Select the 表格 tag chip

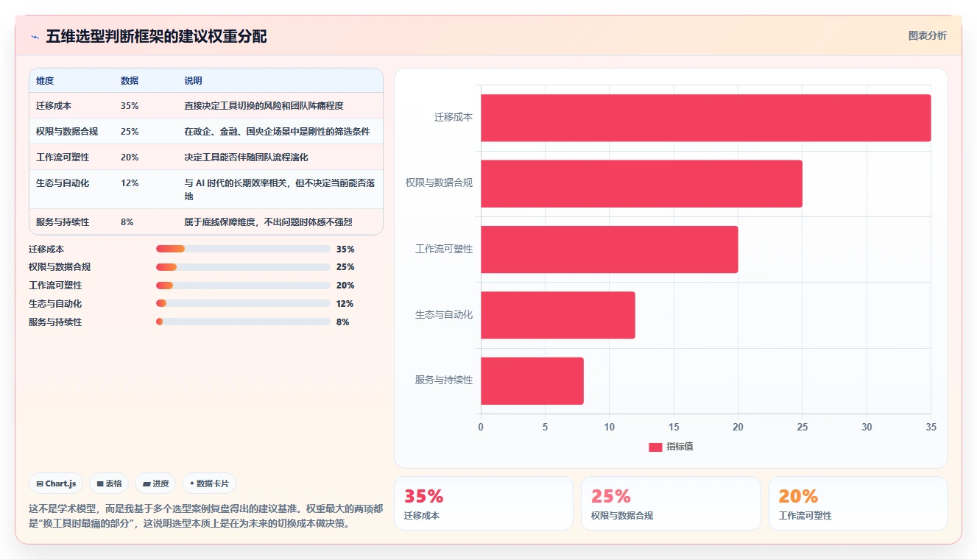[109, 483]
